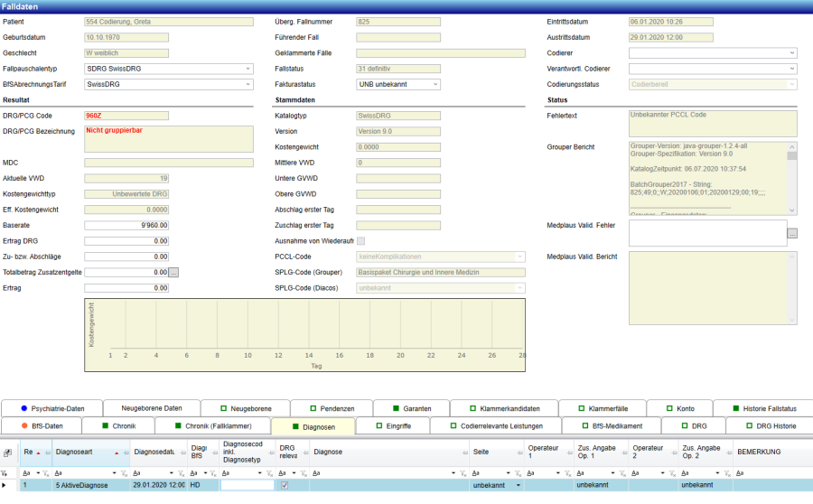Click the ellipsis button beside Totalbetrag Zusatzentgelte
Viewport: 813px width, 504px height.
pyautogui.click(x=175, y=272)
